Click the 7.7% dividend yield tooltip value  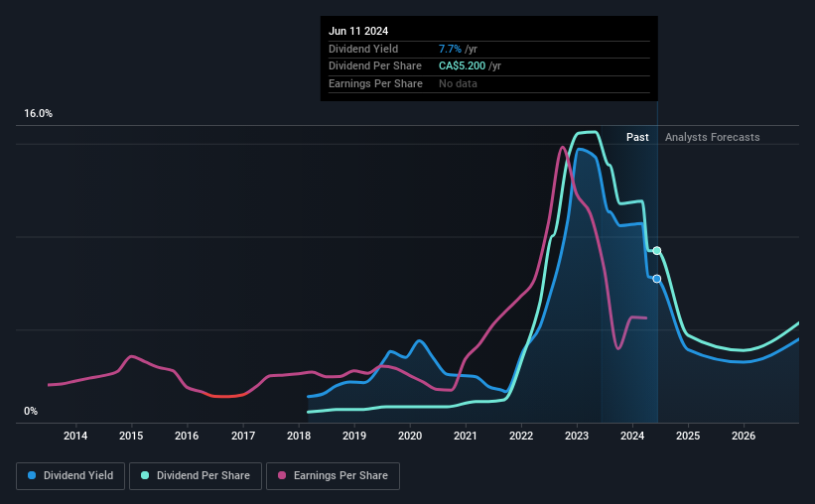[450, 49]
